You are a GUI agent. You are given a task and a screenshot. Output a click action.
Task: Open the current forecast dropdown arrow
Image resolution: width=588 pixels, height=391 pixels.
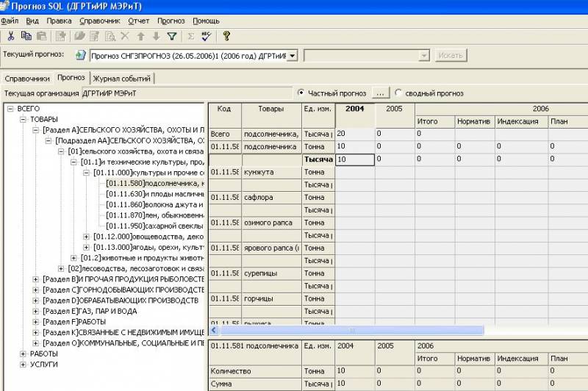click(x=292, y=56)
